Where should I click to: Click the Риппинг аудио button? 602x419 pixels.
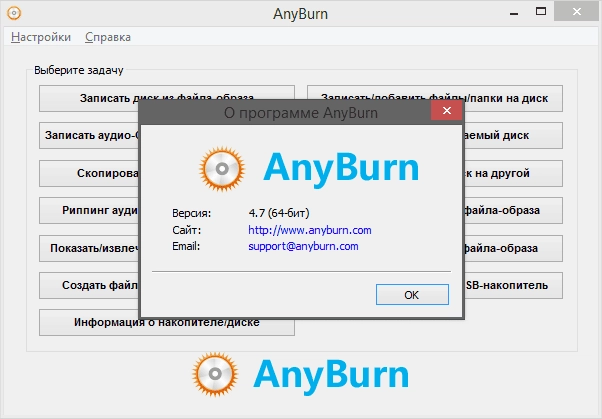pyautogui.click(x=89, y=210)
